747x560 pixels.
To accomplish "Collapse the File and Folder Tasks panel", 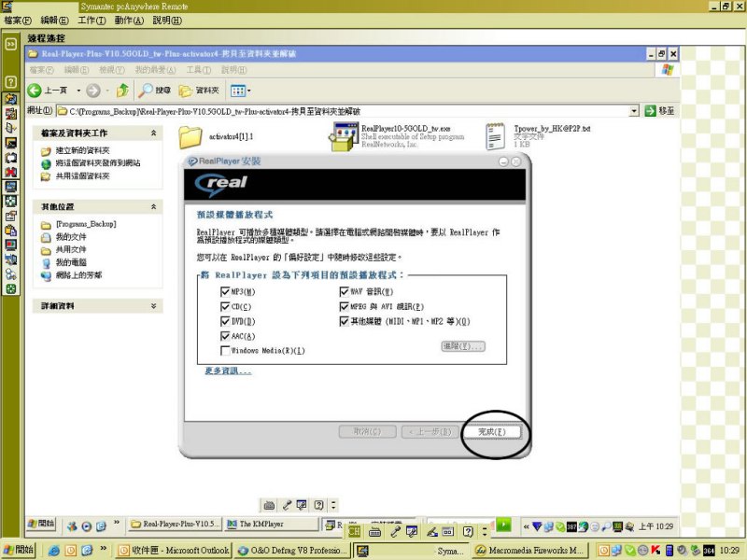I will click(153, 133).
